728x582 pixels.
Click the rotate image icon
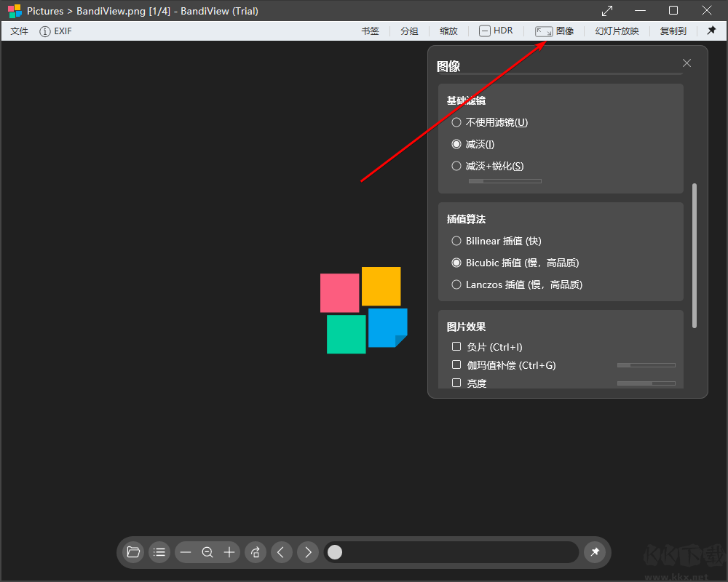tap(256, 552)
